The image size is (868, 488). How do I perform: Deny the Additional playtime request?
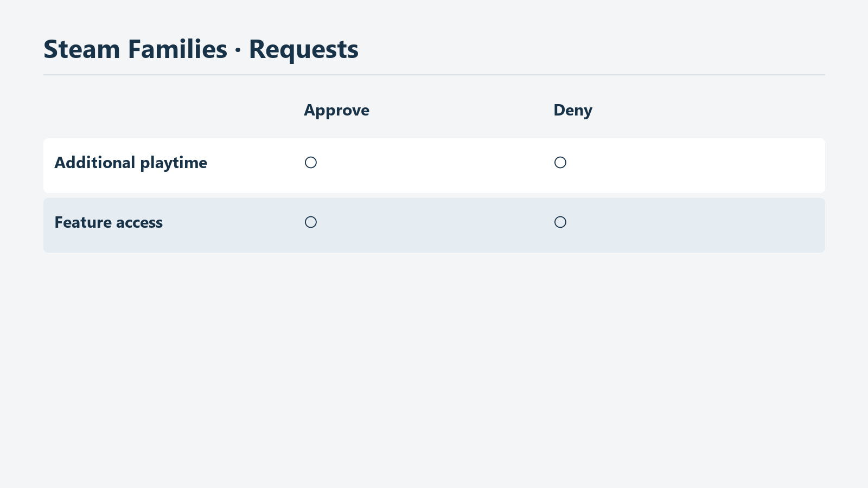point(560,163)
